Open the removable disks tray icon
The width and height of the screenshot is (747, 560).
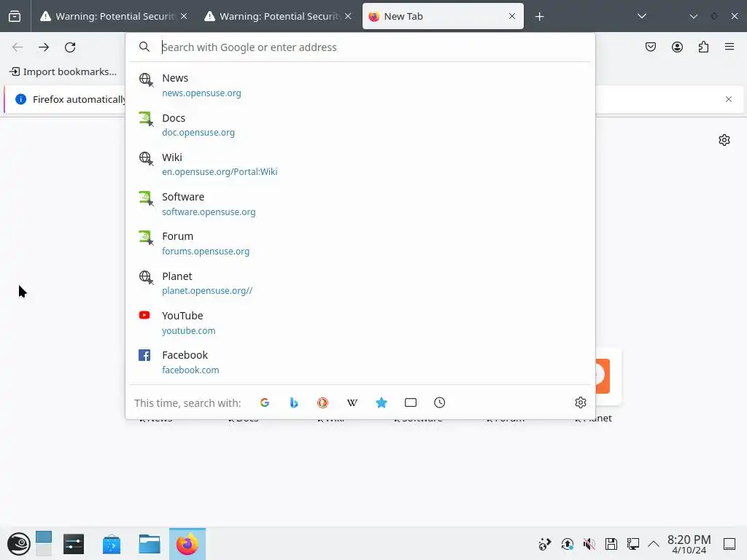(611, 544)
